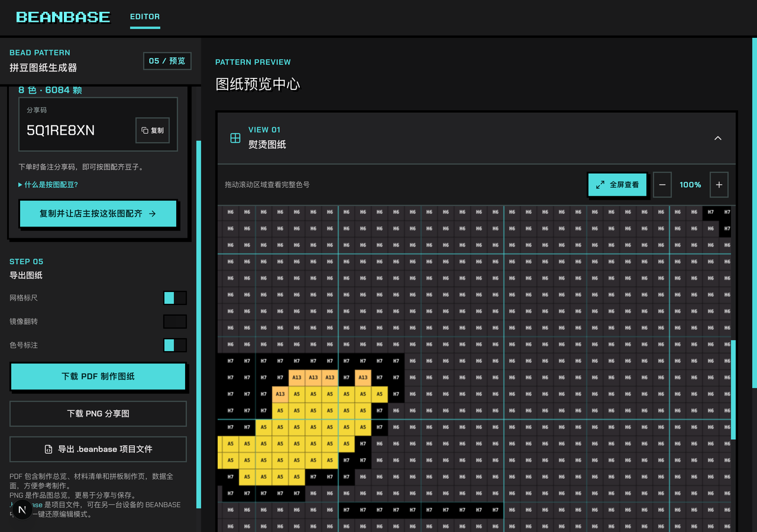This screenshot has width=757, height=532.
Task: Click 复制并让店主按这张图配齐 button
Action: click(98, 213)
